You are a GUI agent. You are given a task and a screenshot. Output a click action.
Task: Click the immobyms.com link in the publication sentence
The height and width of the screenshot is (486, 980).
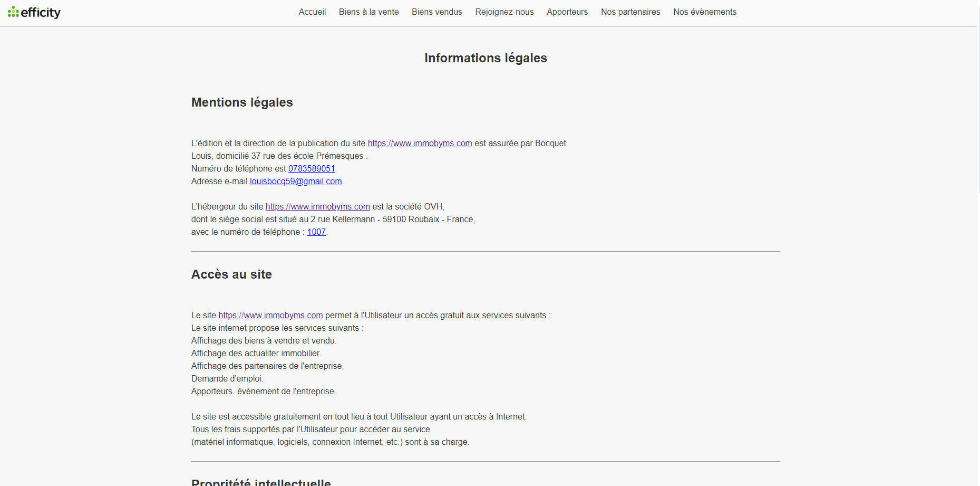[x=420, y=144]
